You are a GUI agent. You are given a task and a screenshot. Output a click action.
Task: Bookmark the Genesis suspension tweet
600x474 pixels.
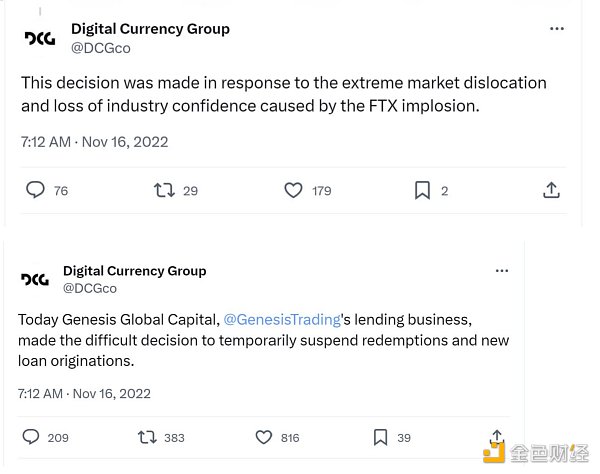point(380,437)
